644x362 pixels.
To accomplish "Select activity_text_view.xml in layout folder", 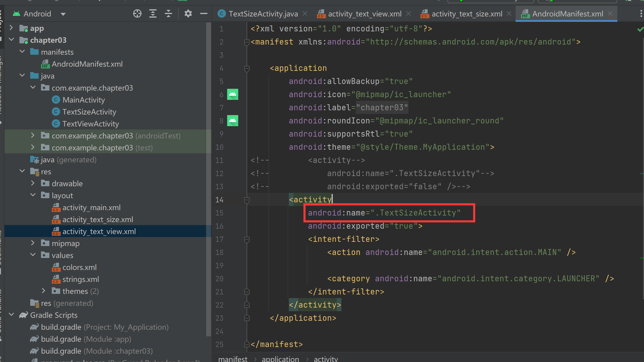I will coord(99,231).
